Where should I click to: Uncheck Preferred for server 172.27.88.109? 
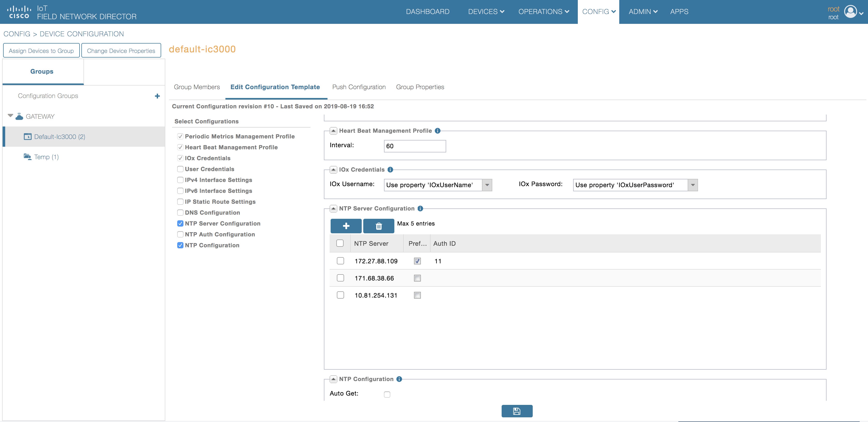tap(417, 261)
